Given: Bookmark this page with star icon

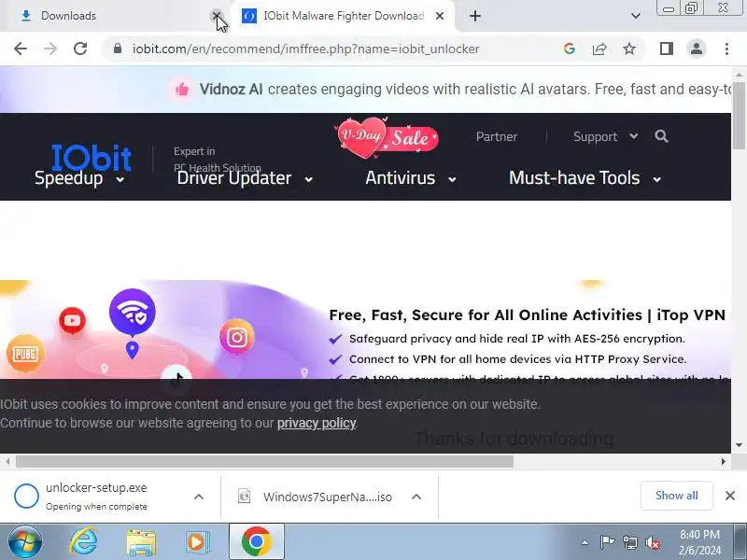Looking at the screenshot, I should coord(629,49).
